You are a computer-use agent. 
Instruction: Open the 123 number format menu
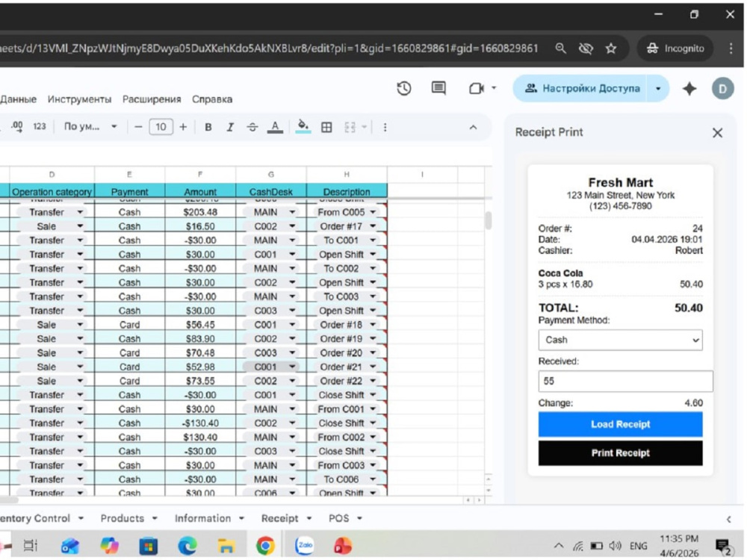(x=40, y=127)
